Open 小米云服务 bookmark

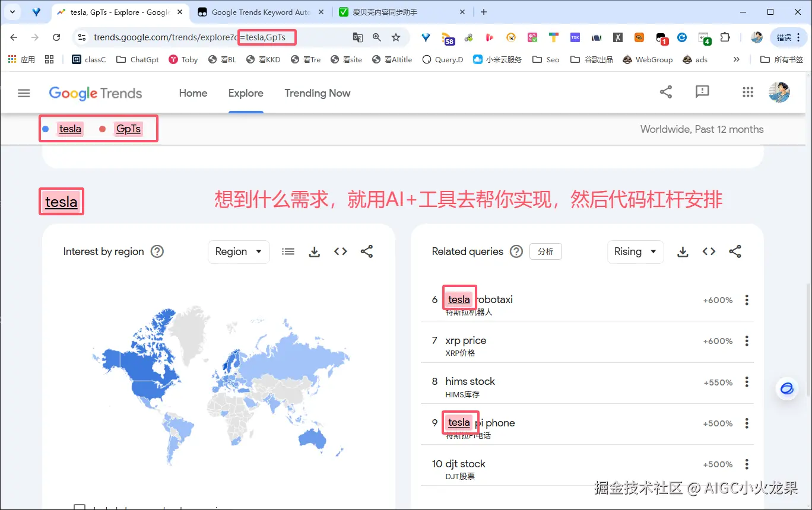(497, 59)
